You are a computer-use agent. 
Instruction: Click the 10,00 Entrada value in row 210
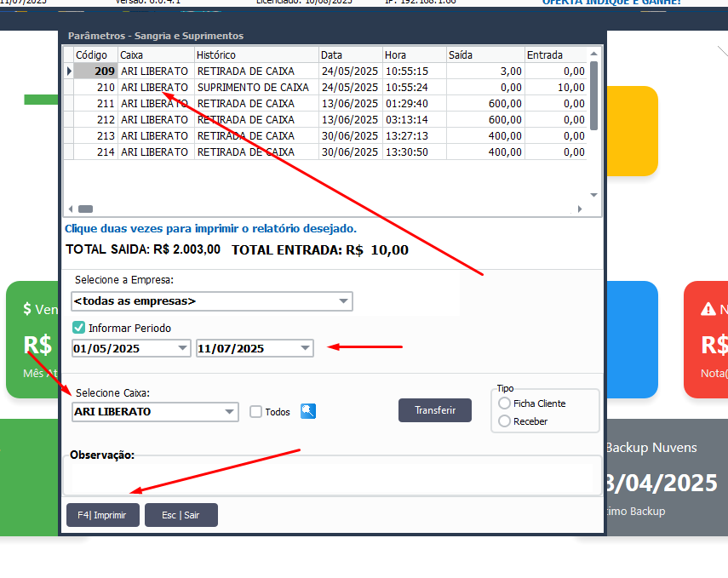556,88
